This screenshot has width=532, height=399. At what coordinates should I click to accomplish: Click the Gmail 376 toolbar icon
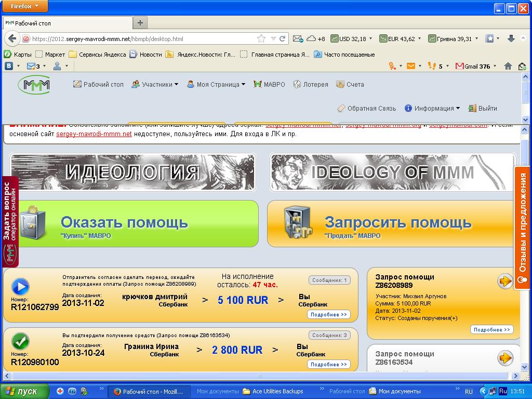point(473,66)
